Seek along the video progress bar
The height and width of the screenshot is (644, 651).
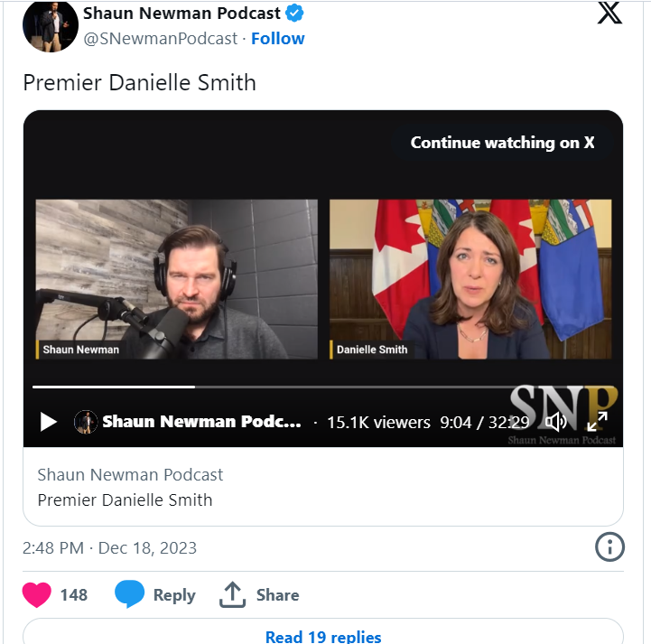coord(323,387)
